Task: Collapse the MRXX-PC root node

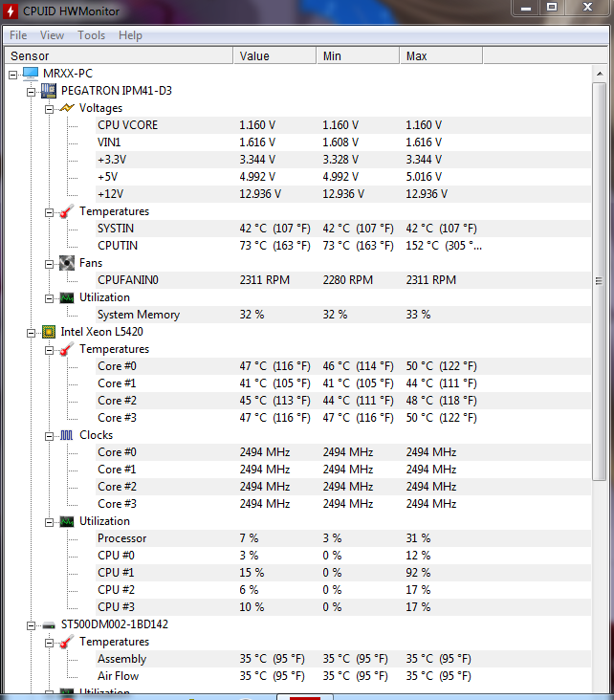Action: tap(13, 75)
